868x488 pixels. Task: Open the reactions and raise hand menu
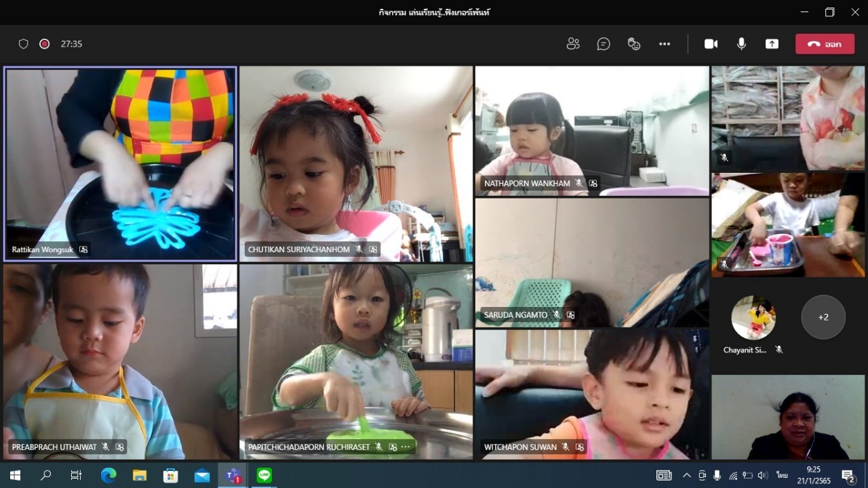[634, 44]
